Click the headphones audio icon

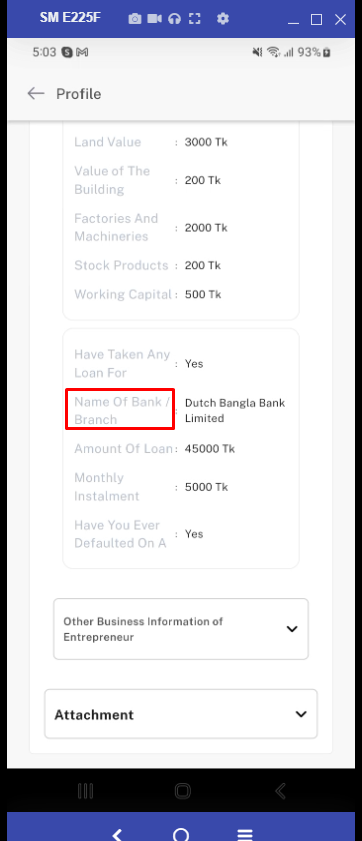click(x=174, y=19)
